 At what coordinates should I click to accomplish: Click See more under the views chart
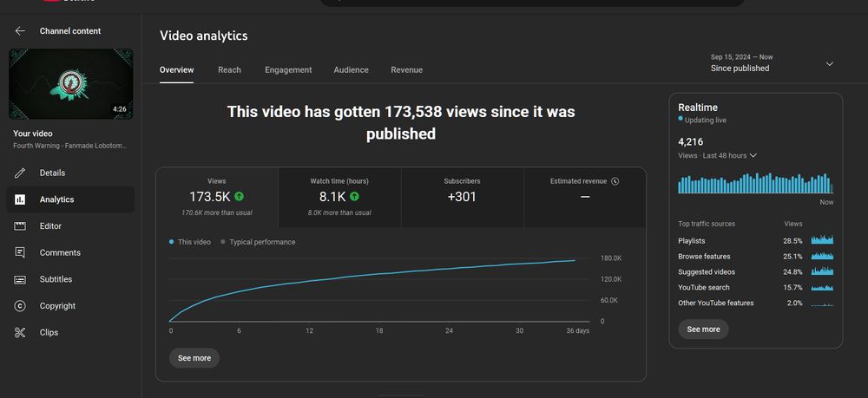[194, 358]
